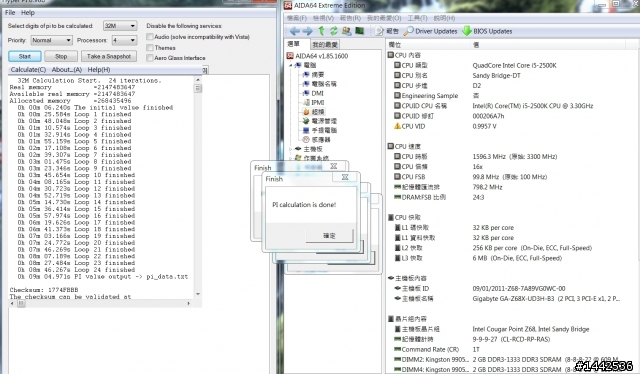The width and height of the screenshot is (640, 374).
Task: Click the 值 column header
Action: tap(476, 45)
